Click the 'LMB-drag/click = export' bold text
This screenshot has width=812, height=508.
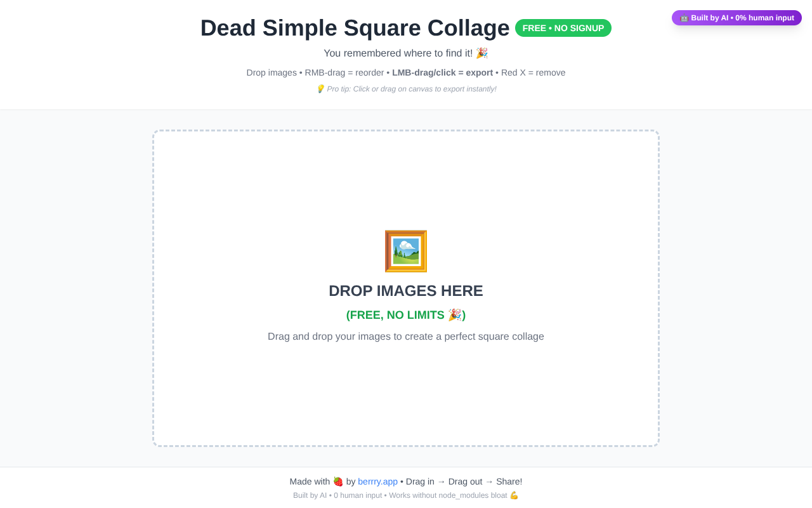coord(442,72)
